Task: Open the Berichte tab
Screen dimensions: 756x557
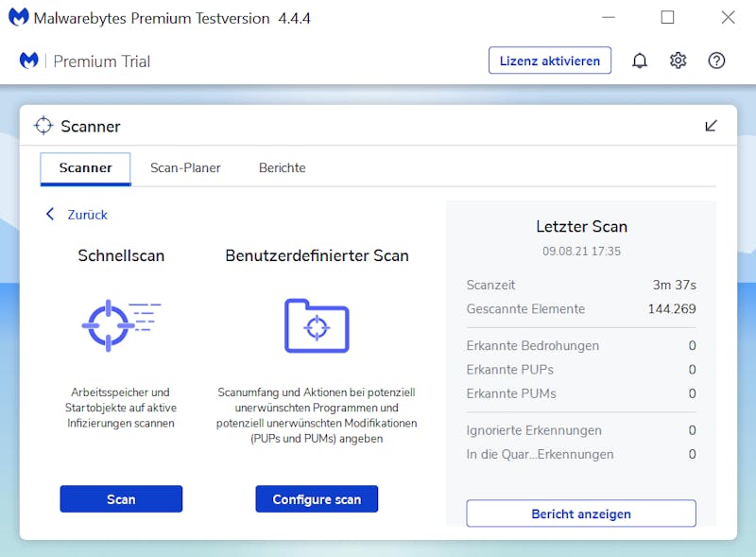Action: (x=282, y=168)
